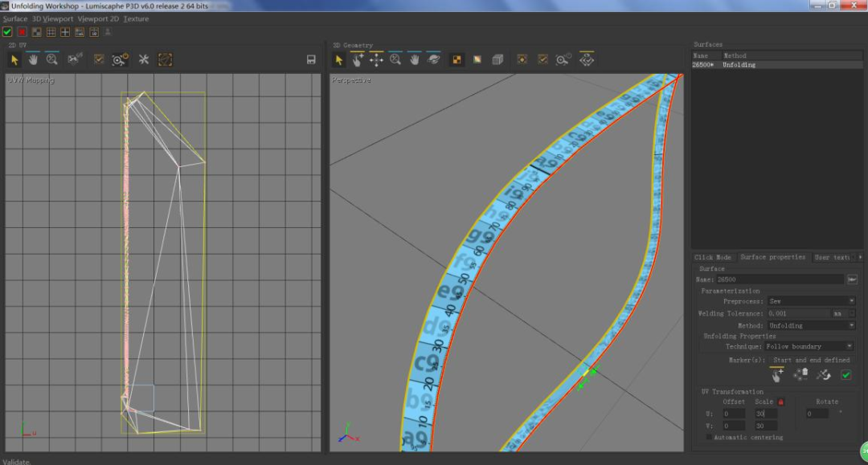This screenshot has width=868, height=465.
Task: Activate the orbit tool in 3D Geometry toolbar
Action: (x=434, y=59)
